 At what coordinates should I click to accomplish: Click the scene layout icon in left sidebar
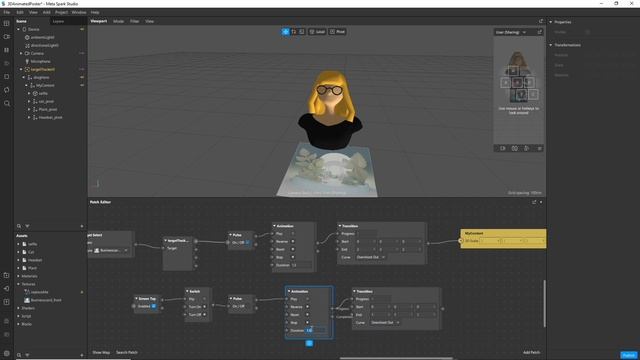click(7, 24)
